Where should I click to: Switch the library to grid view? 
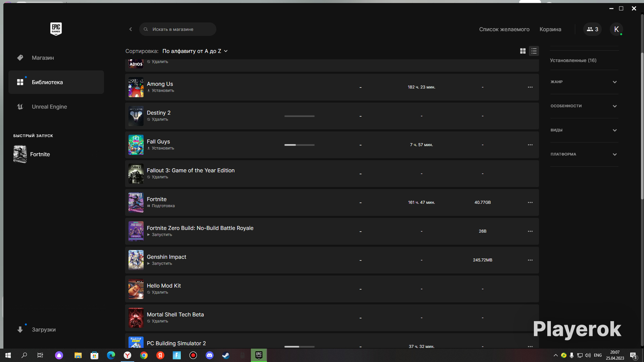[523, 51]
